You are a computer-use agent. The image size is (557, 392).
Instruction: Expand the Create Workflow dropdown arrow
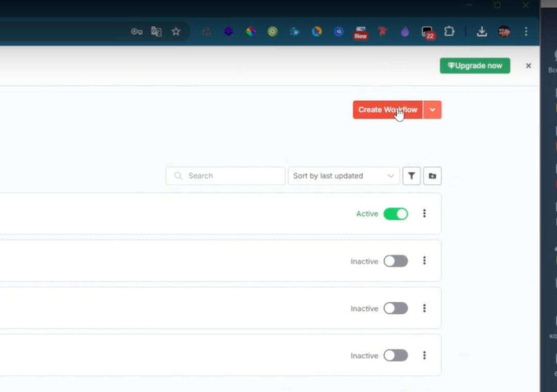click(x=432, y=110)
